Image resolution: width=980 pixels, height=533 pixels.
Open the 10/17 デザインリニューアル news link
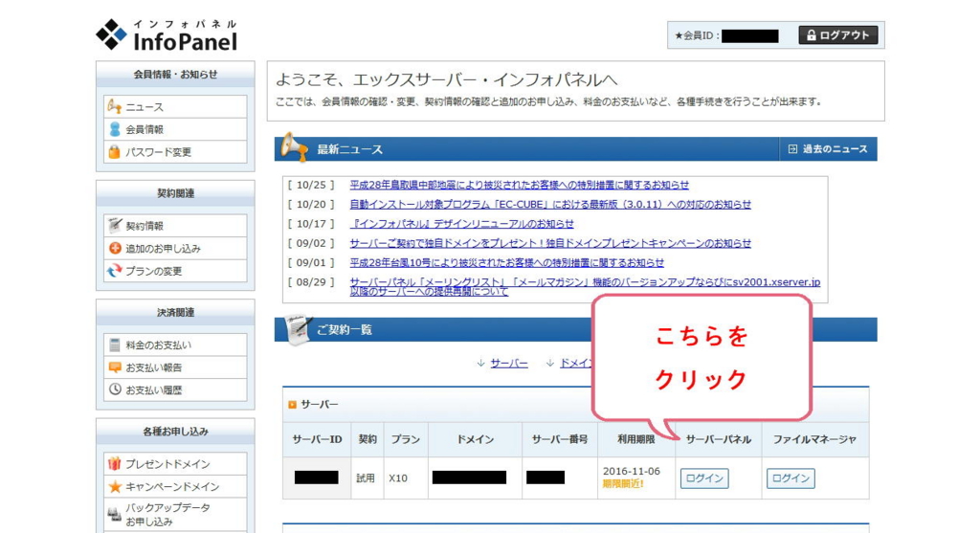coord(461,224)
